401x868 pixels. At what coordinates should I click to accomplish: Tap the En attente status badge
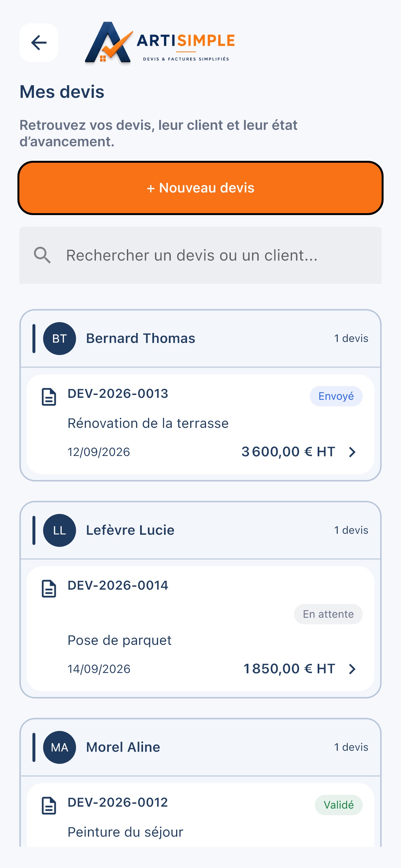pos(328,614)
